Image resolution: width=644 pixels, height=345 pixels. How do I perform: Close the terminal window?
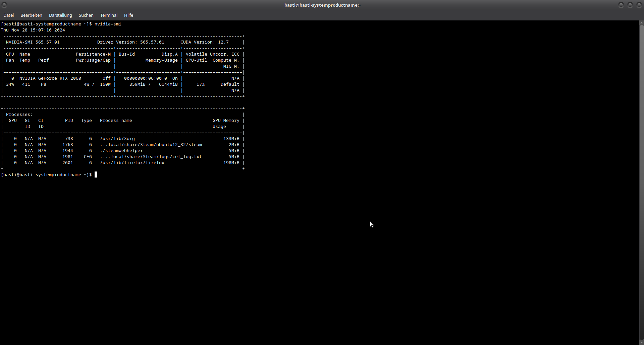(639, 5)
